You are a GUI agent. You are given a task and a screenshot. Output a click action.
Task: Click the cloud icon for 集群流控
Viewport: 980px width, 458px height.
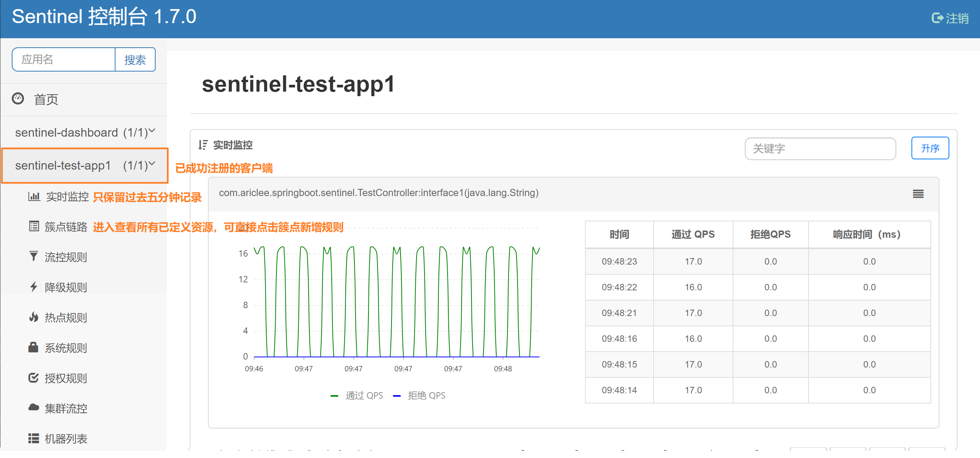tap(33, 408)
